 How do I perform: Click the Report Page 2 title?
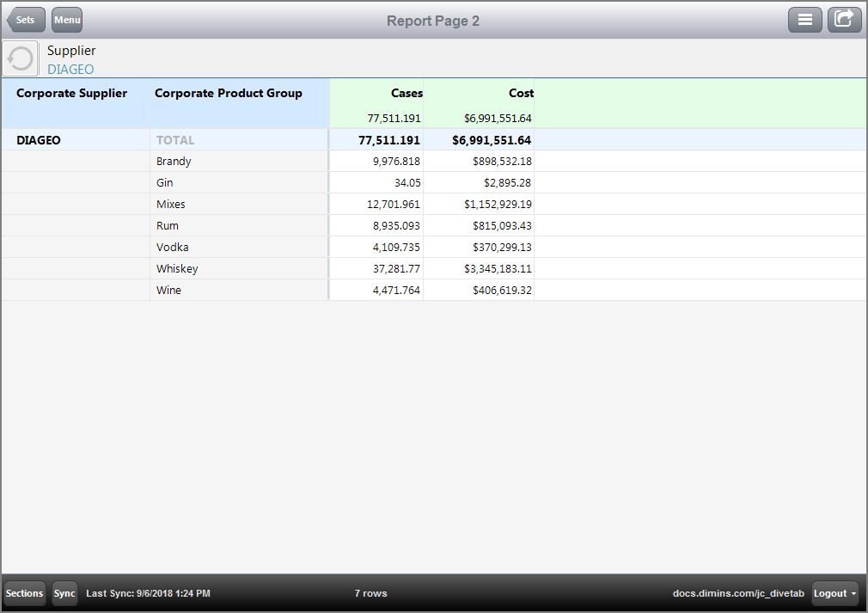433,20
